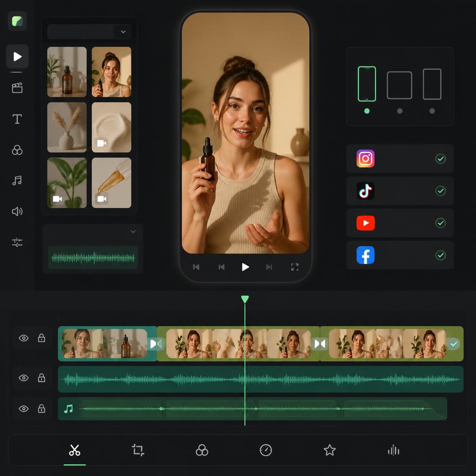Click the first keyframe dot on the music track
Image resolution: width=476 pixels, height=476 pixels.
click(x=161, y=409)
